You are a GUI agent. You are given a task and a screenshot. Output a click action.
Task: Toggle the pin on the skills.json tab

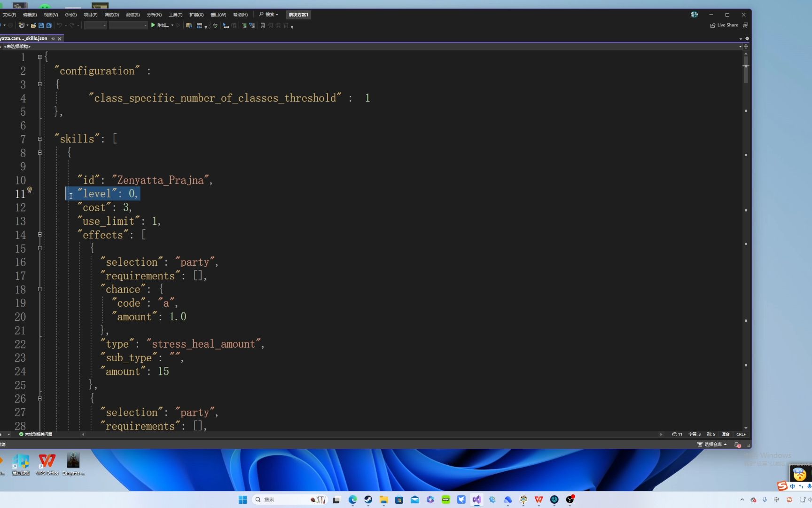pyautogui.click(x=53, y=39)
